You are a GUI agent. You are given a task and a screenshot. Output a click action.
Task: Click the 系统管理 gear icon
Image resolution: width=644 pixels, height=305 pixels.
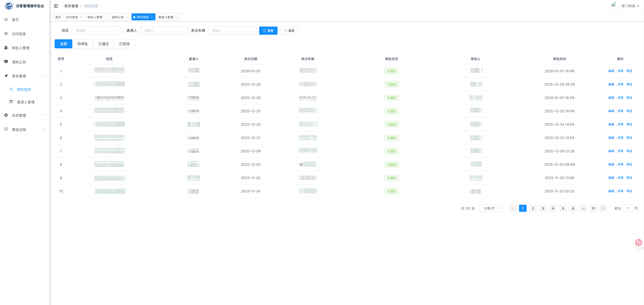point(6,115)
